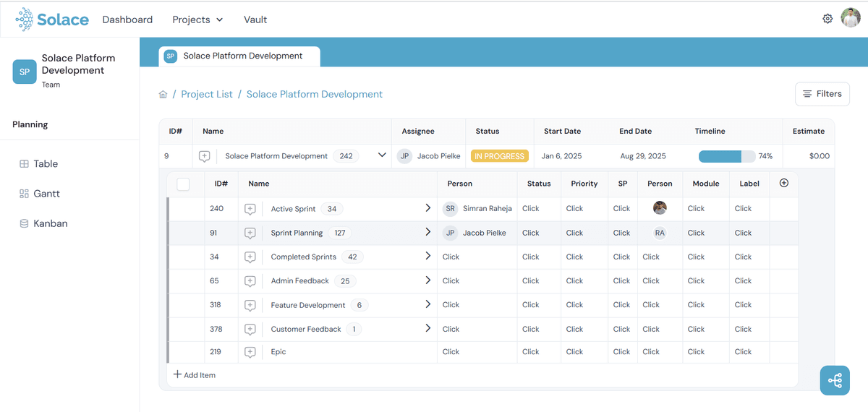Open the Filters button
The height and width of the screenshot is (412, 868).
tap(822, 94)
